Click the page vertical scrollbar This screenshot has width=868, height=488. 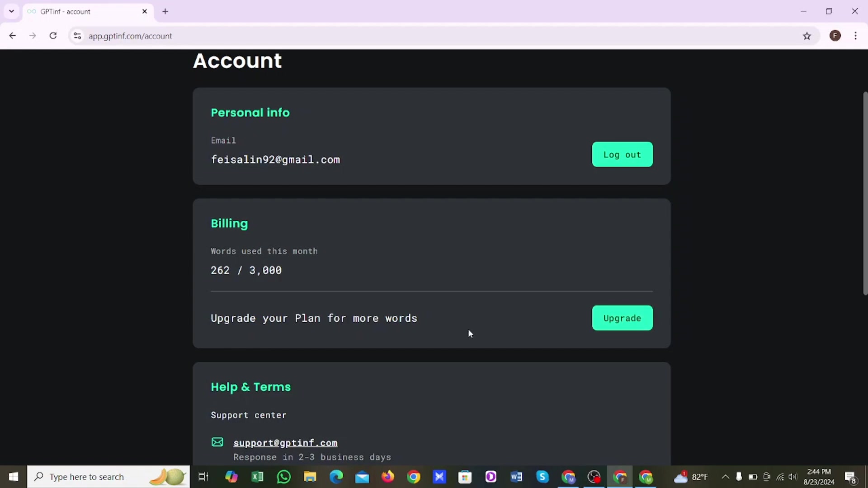[x=865, y=193]
